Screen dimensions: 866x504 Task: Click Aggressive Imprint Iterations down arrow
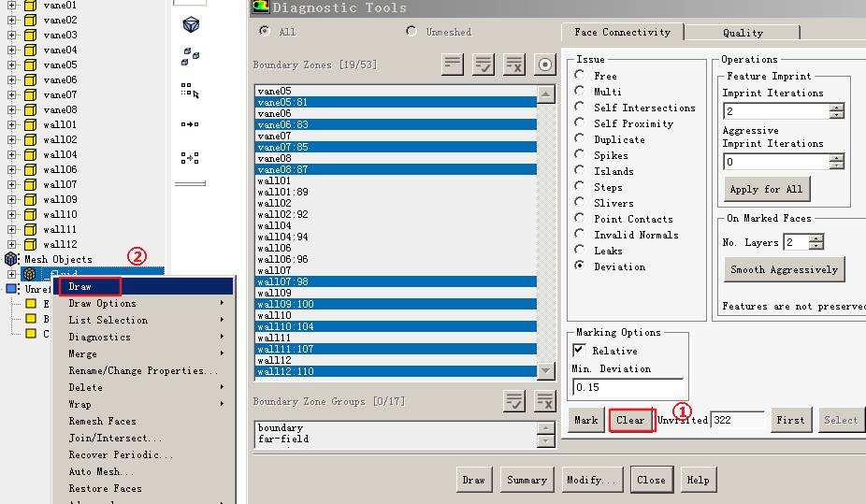pyautogui.click(x=837, y=166)
